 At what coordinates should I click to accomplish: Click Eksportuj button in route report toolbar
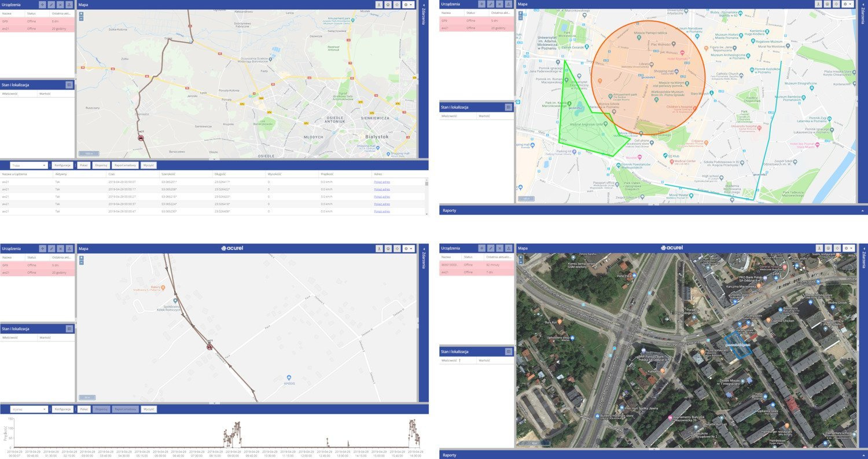point(102,165)
